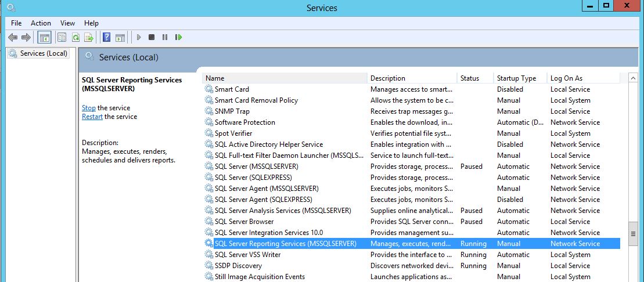644x282 pixels.
Task: Click gear icon beside SSDP Discovery
Action: (209, 266)
